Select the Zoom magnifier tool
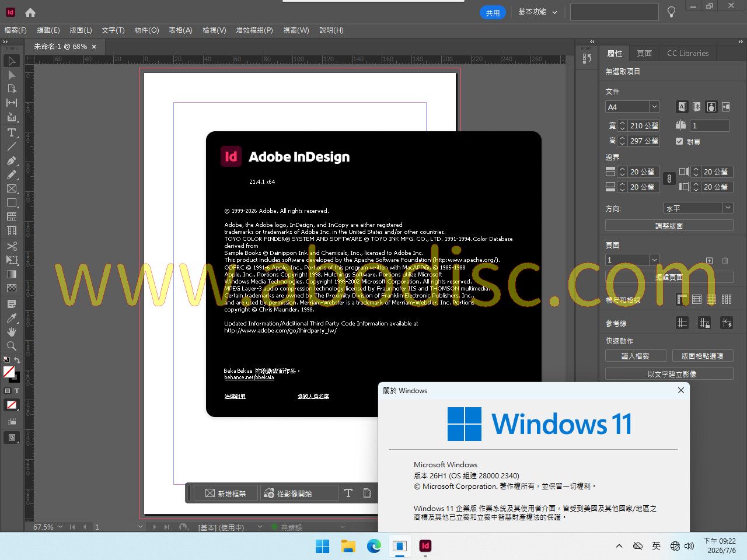The width and height of the screenshot is (747, 560). [12, 346]
